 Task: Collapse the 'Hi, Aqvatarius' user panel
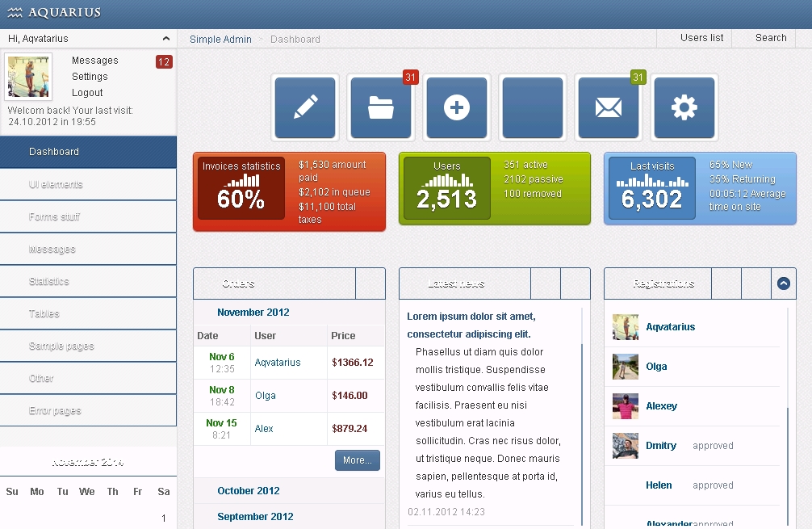point(165,39)
